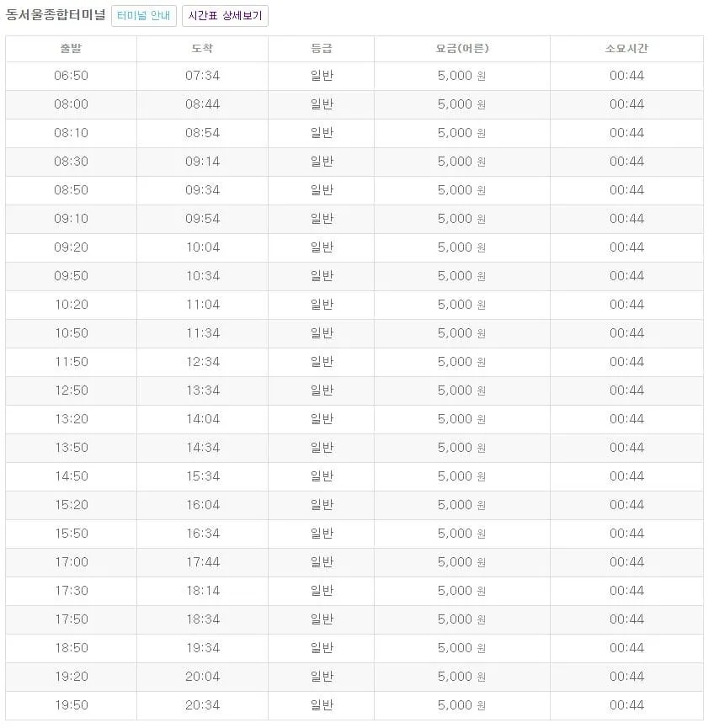Open the 터미널 안내 button

click(x=143, y=15)
